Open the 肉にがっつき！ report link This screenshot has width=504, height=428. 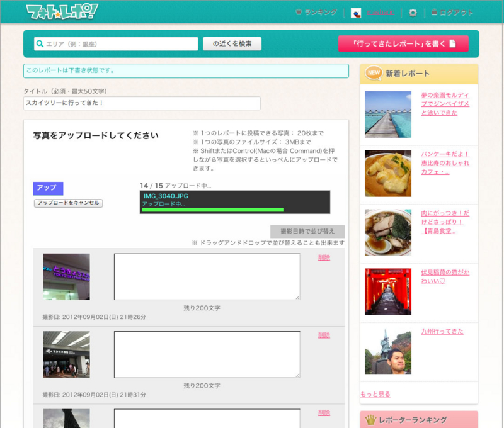[x=445, y=222]
